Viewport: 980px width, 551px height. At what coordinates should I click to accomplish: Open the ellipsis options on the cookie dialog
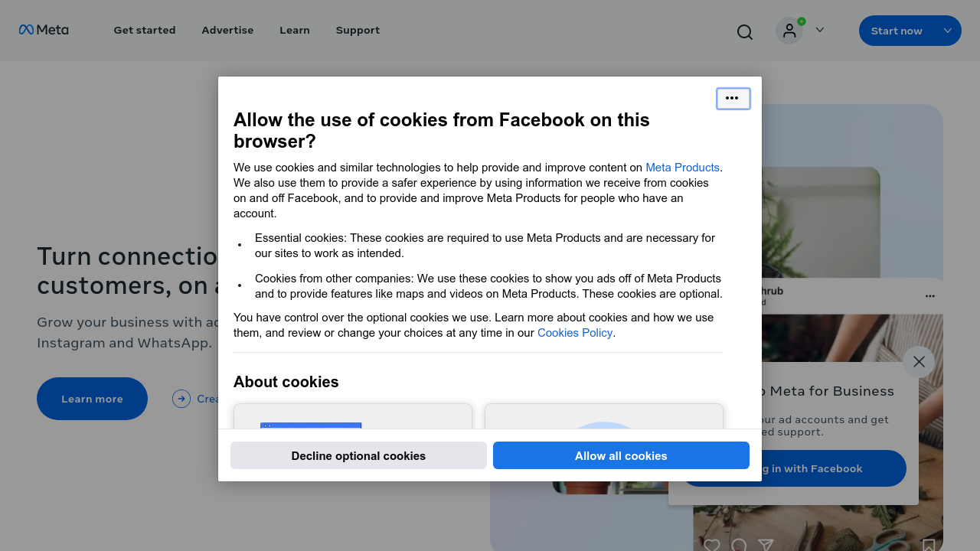(733, 98)
